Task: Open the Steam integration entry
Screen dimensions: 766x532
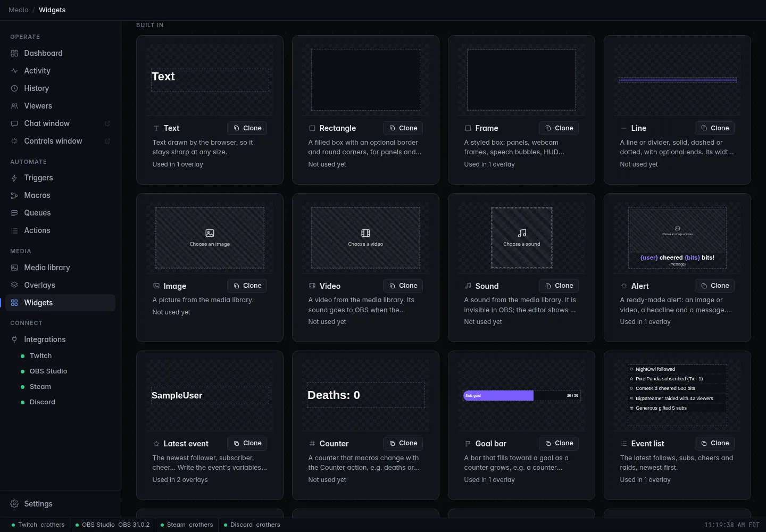Action: pos(40,387)
